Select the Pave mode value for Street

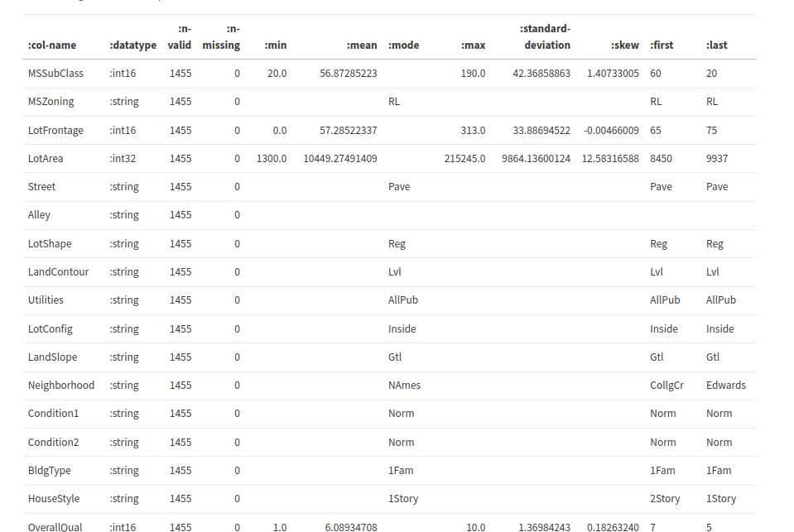pos(399,186)
